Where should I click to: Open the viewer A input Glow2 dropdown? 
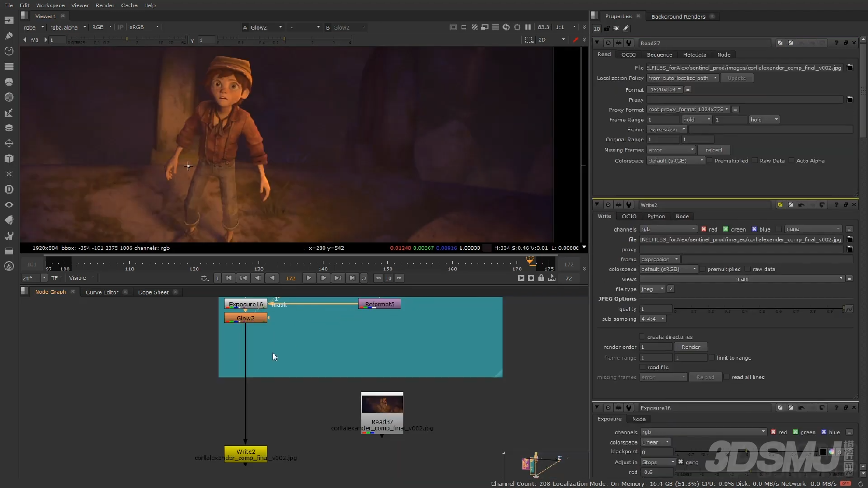pyautogui.click(x=266, y=28)
